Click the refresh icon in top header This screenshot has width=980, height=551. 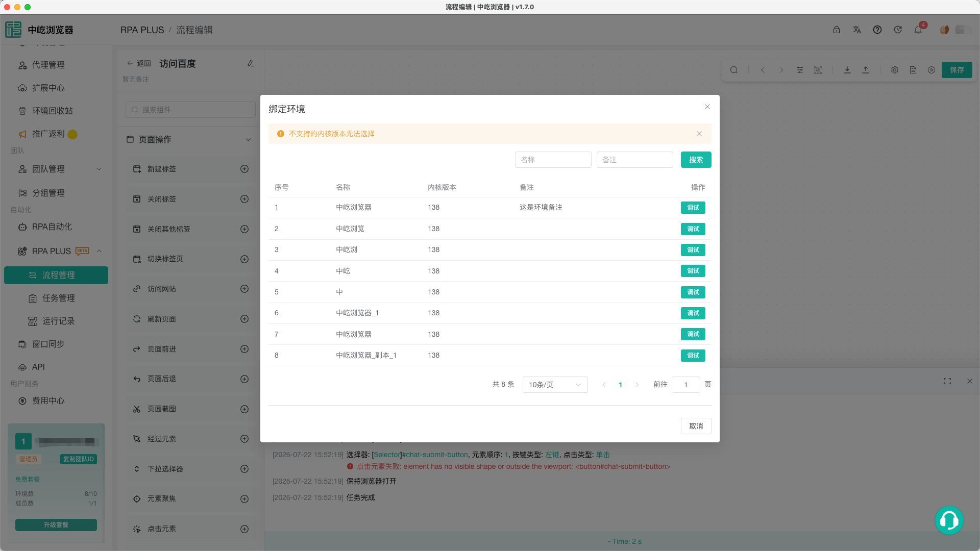coord(898,30)
